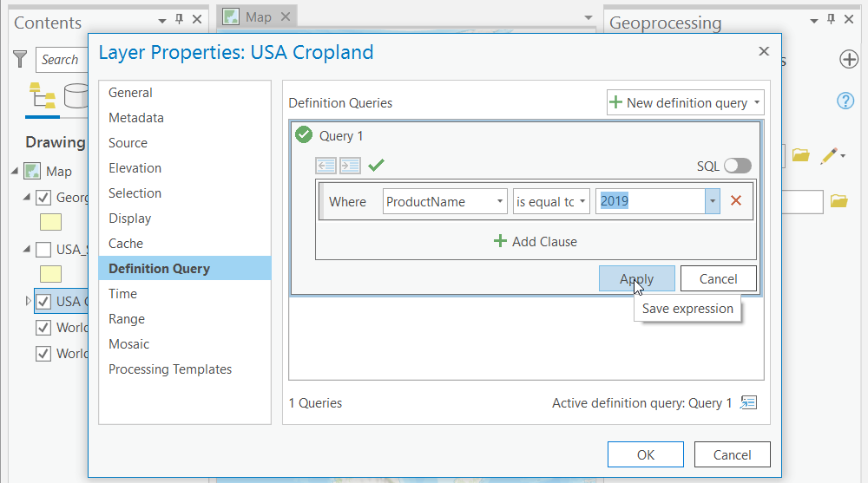Screen dimensions: 868x483
Task: Click the Contents Search box
Action: pyautogui.click(x=62, y=59)
